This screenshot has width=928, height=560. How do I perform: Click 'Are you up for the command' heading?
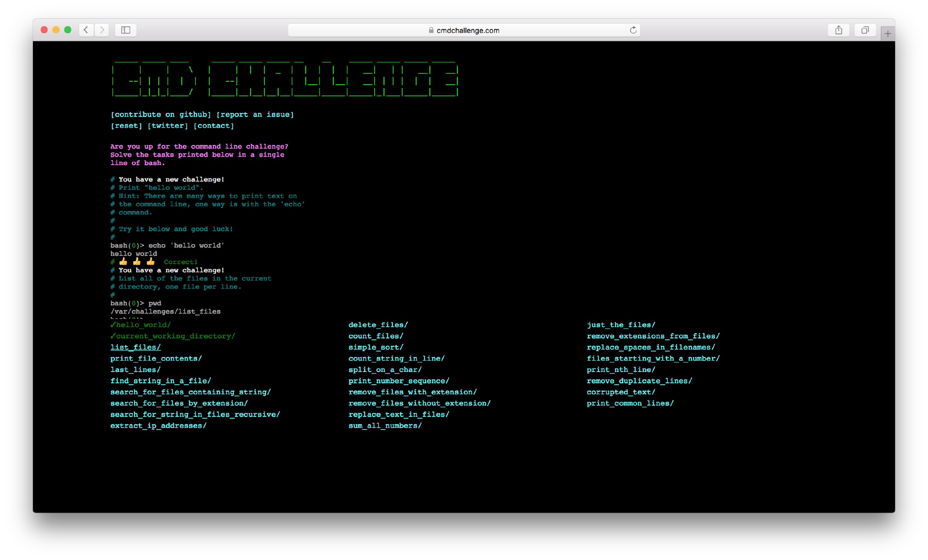pyautogui.click(x=199, y=146)
